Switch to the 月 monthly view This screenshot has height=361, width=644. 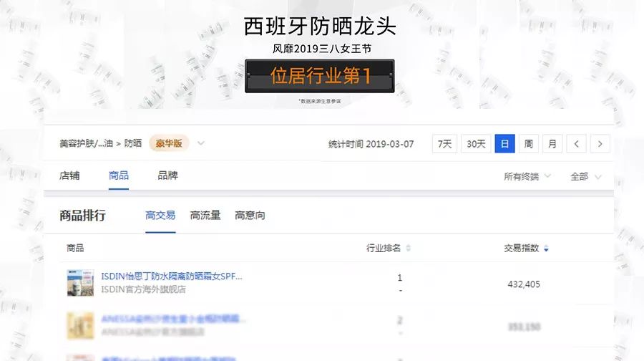pos(552,144)
